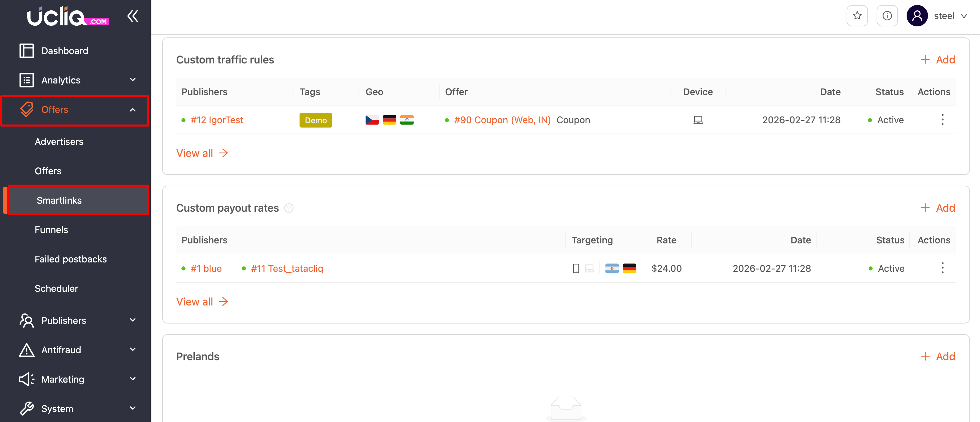
Task: Open the #90 Coupon (Web, IN) offer link
Action: (x=502, y=120)
